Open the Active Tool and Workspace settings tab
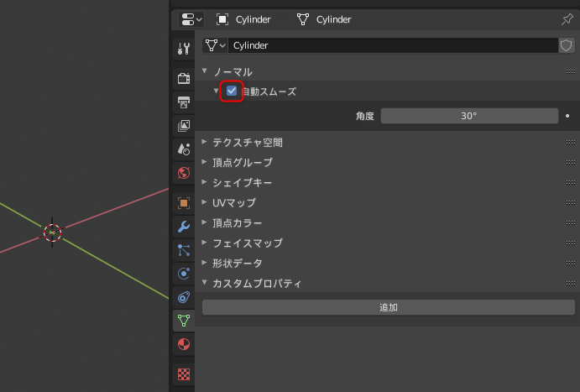The height and width of the screenshot is (392, 580). (x=184, y=49)
